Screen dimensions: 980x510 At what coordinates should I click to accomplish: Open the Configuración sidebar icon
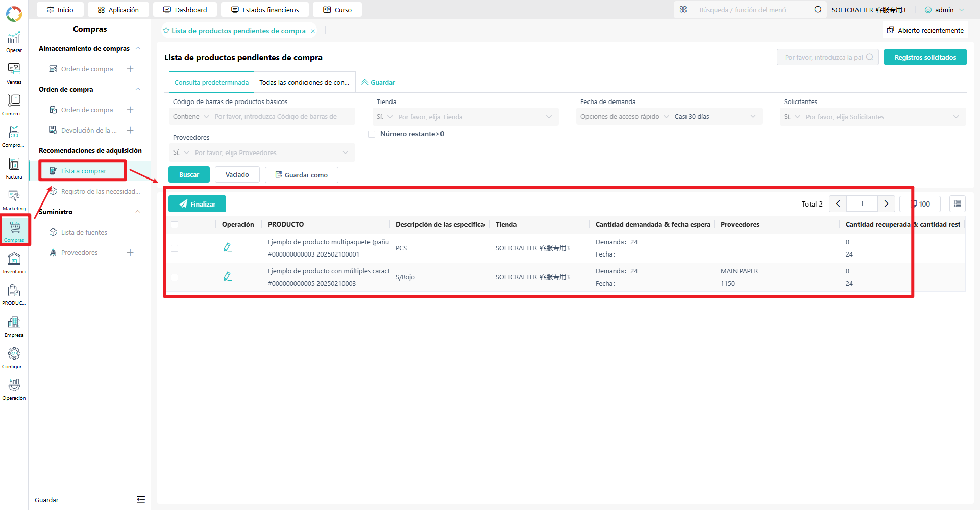14,358
